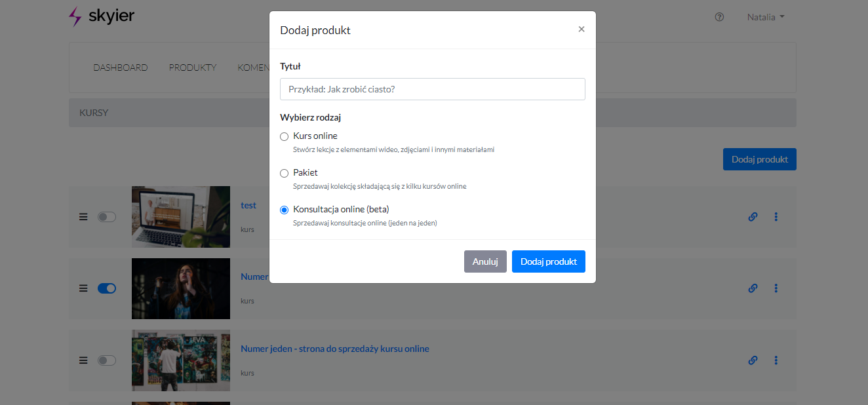868x405 pixels.
Task: Open the PRODUKTY tab
Action: click(x=192, y=67)
